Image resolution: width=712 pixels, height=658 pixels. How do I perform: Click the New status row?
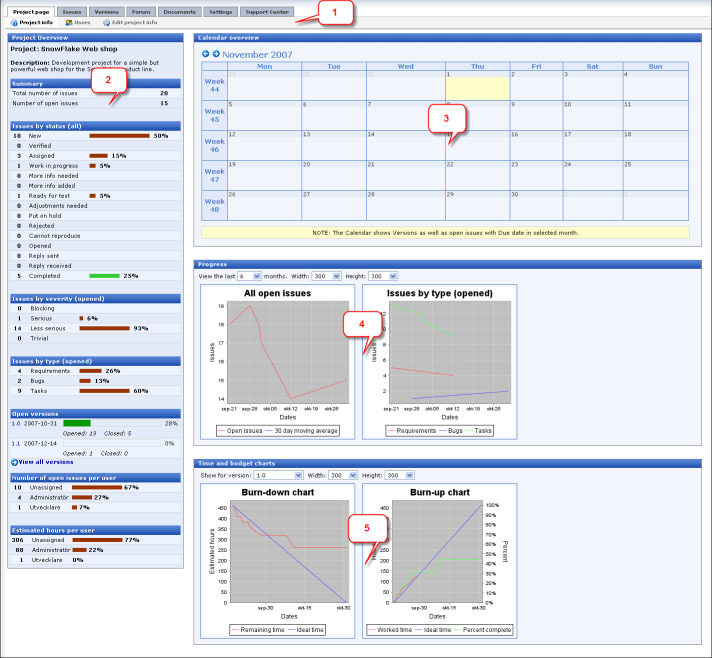95,136
